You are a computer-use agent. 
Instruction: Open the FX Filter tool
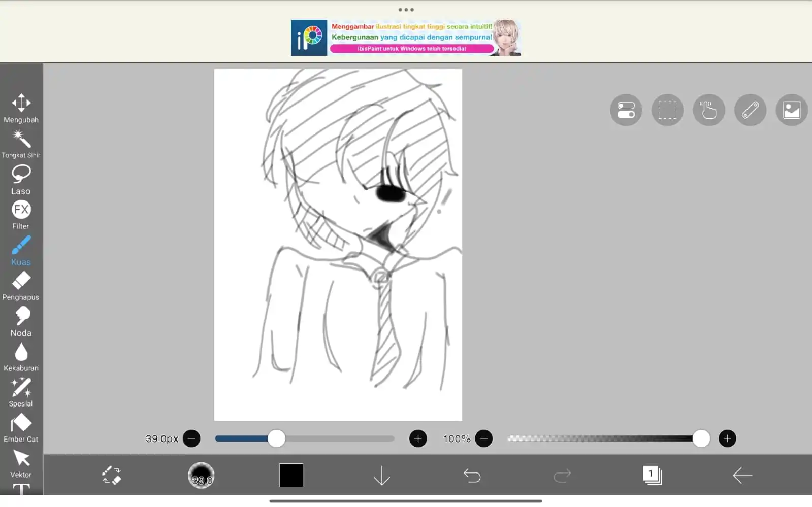point(21,215)
